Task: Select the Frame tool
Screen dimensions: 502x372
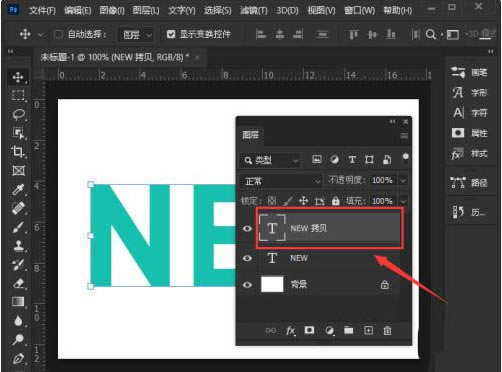Action: (18, 171)
